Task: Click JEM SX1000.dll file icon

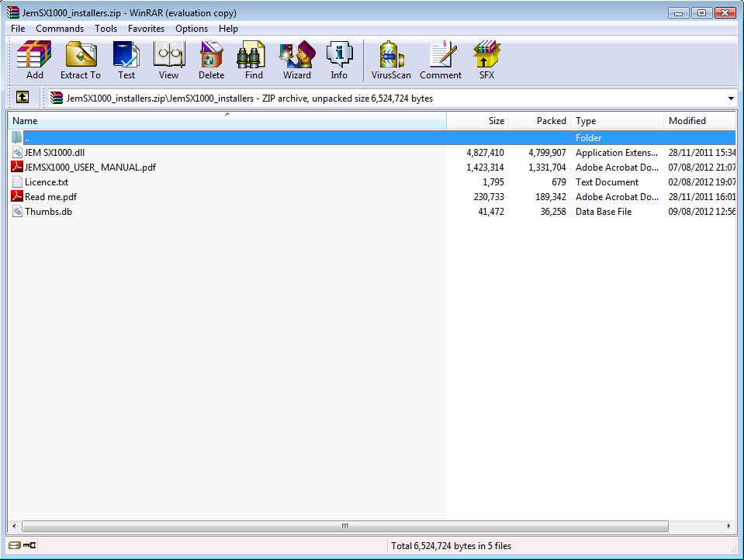Action: [17, 152]
